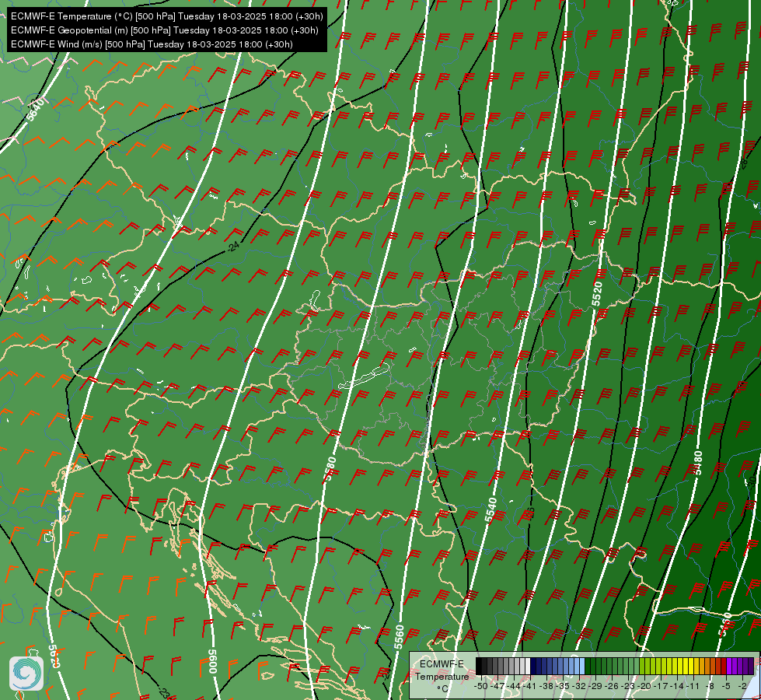
Task: Click the 5580 geopotential contour label
Action: [330, 469]
